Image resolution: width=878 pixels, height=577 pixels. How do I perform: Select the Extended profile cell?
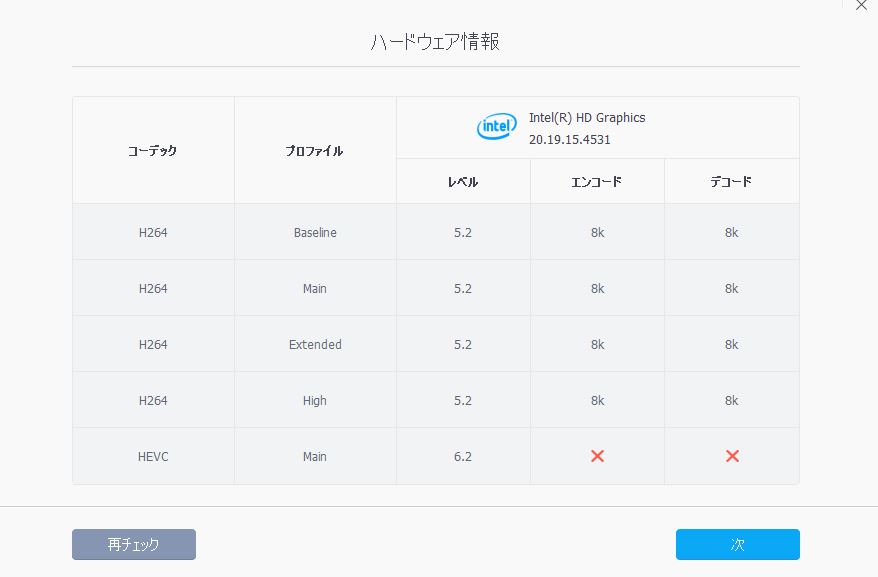(x=315, y=344)
